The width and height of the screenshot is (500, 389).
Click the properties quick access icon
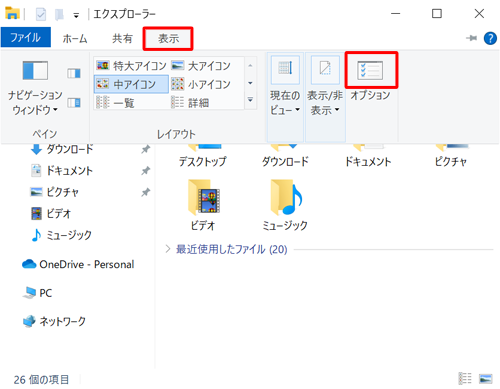[41, 14]
